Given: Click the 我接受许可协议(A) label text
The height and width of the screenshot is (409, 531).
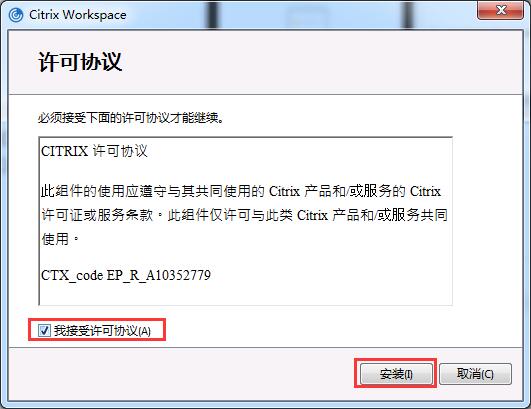Looking at the screenshot, I should click(x=102, y=330).
